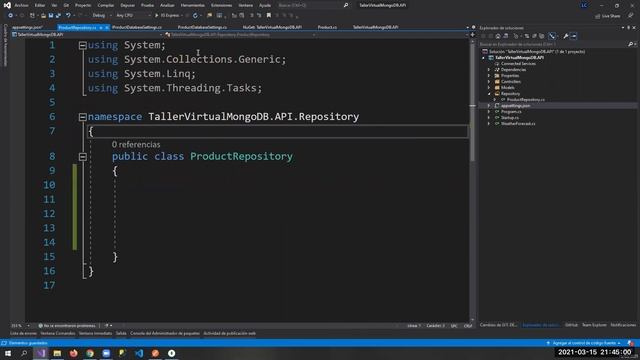This screenshot has height=360, width=640.
Task: Close the ProductRepository.cs tab
Action: pos(107,27)
